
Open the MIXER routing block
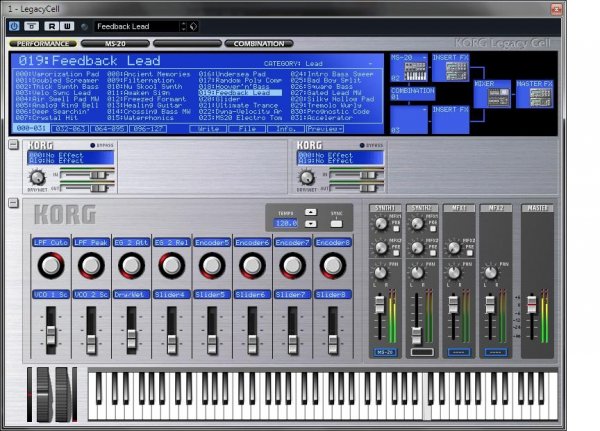pos(492,94)
